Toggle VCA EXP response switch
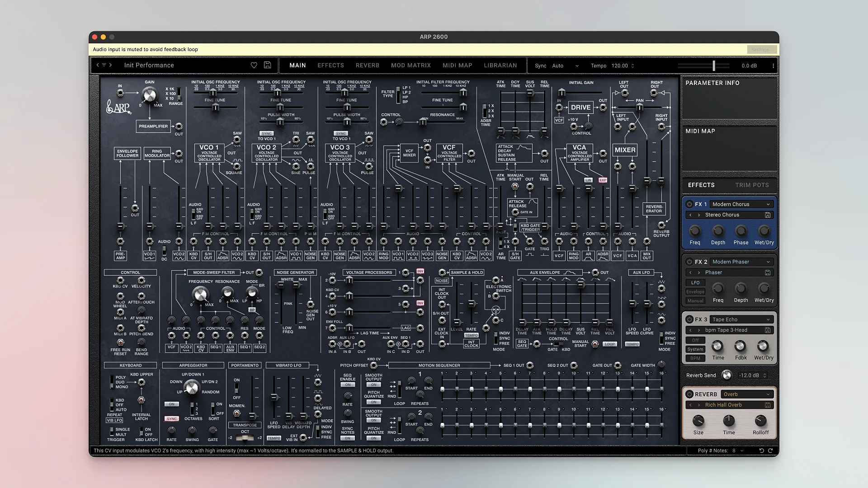This screenshot has width=868, height=488. pyautogui.click(x=603, y=180)
